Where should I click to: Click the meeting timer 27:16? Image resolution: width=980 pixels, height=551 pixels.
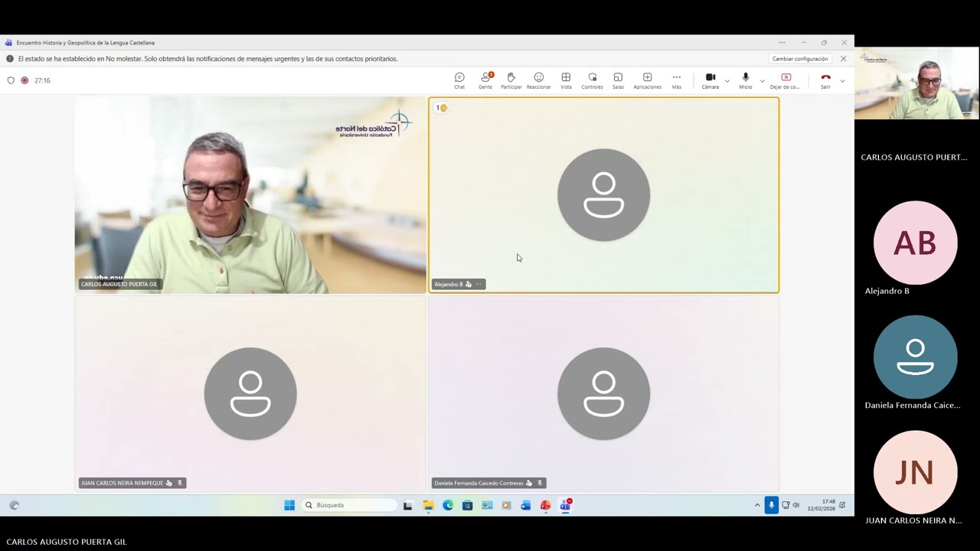click(42, 80)
